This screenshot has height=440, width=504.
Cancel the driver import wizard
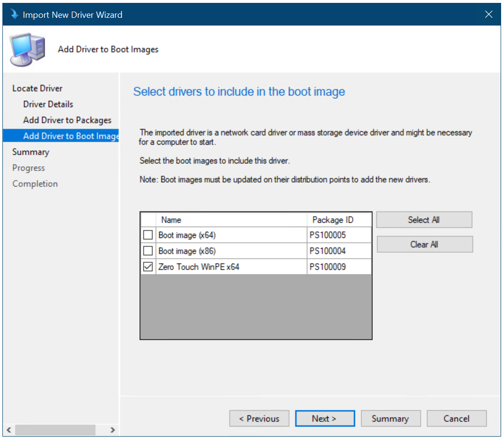pyautogui.click(x=456, y=419)
